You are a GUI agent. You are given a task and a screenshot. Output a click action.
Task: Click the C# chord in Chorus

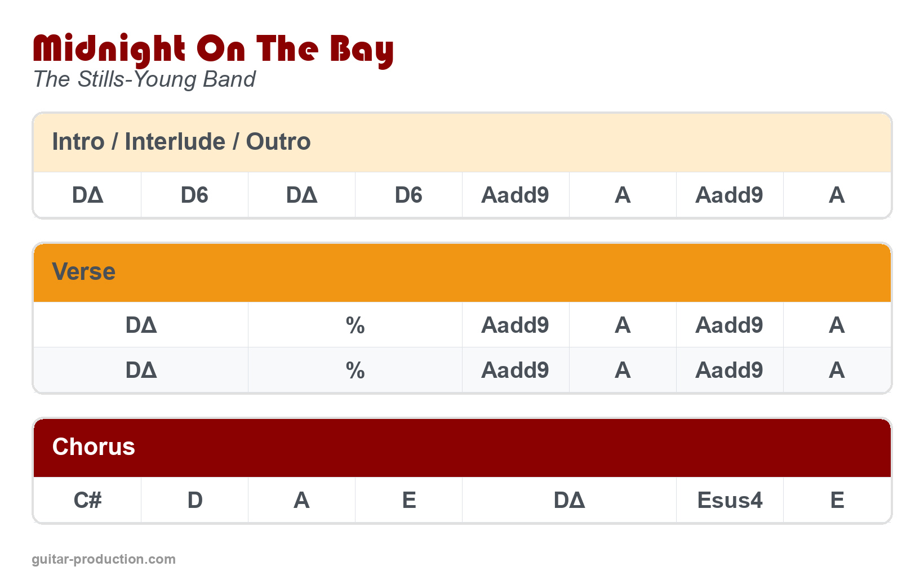pyautogui.click(x=87, y=500)
